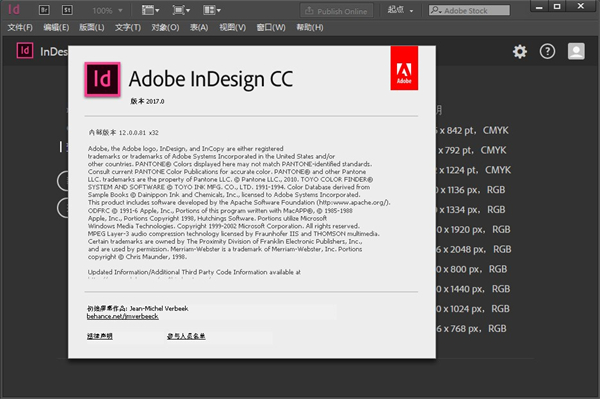Open the 参与人员名单 credits link
Viewport: 600px width, 399px height.
(x=186, y=336)
